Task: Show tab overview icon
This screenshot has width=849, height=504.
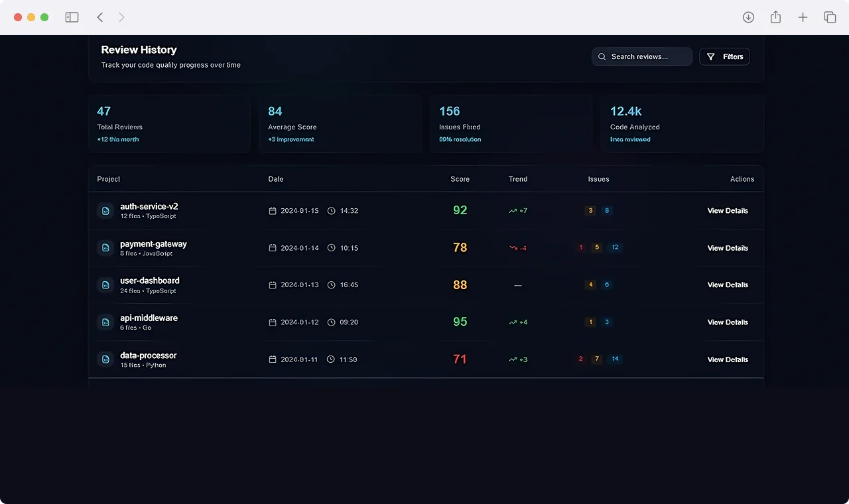Action: pyautogui.click(x=830, y=17)
